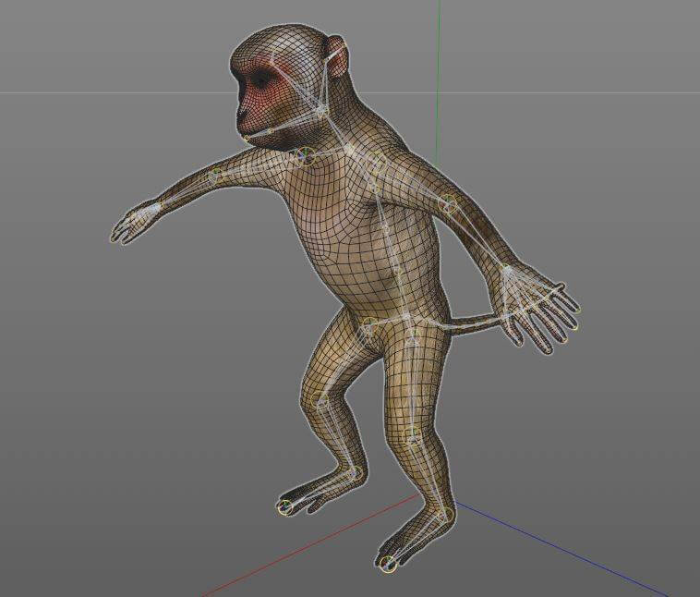Click the neck joint below the head
Screen dimensions: 700x597
pyautogui.click(x=321, y=110)
